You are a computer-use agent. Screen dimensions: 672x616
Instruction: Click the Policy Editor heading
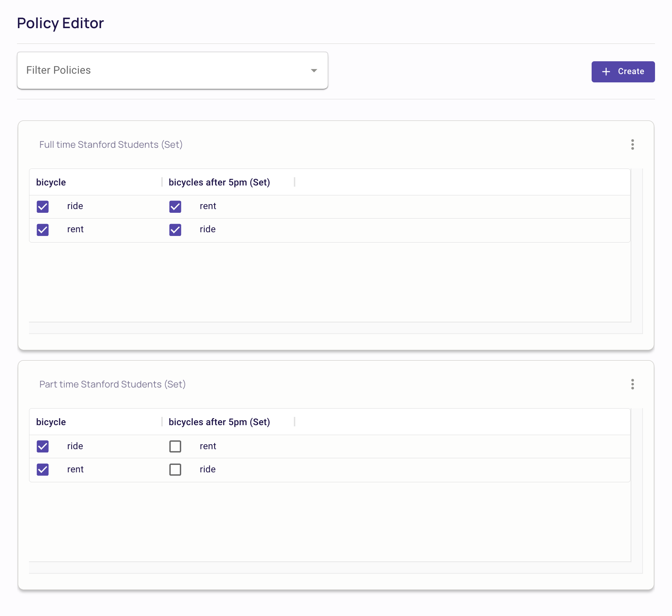60,23
